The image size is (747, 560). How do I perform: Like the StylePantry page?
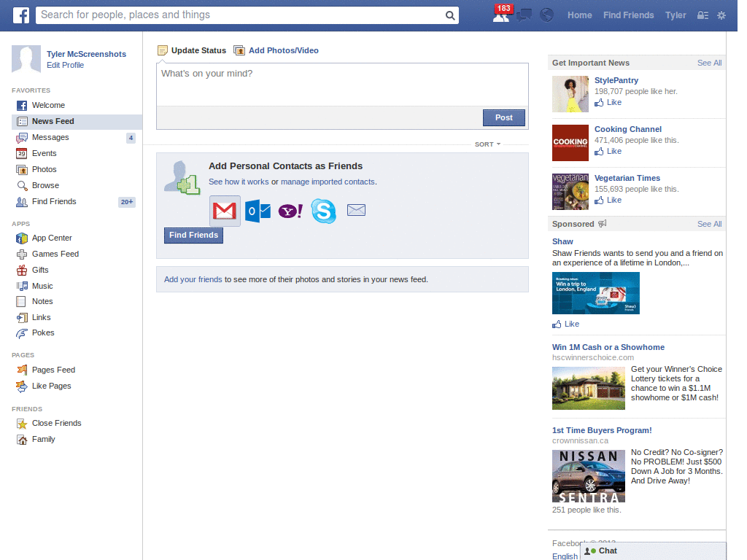click(608, 102)
